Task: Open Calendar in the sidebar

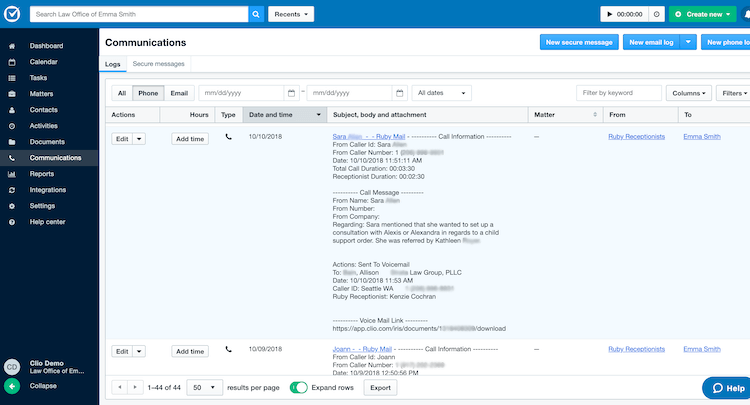Action: [x=43, y=62]
